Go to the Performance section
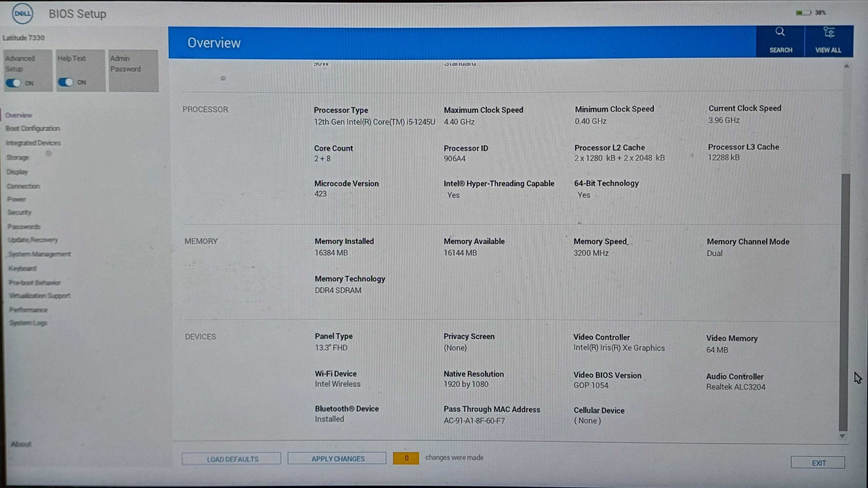This screenshot has height=488, width=868. coord(29,310)
